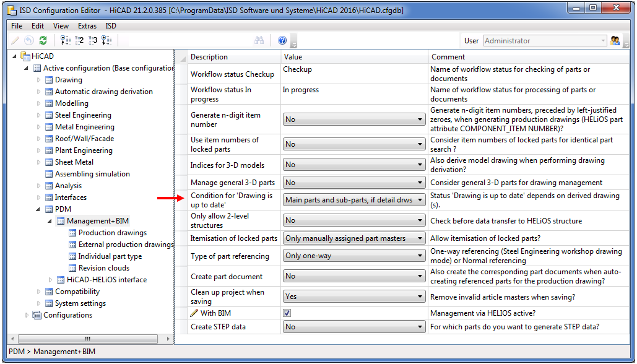Open Only allow 2-level structures dropdown
The image size is (637, 364).
[x=354, y=220]
